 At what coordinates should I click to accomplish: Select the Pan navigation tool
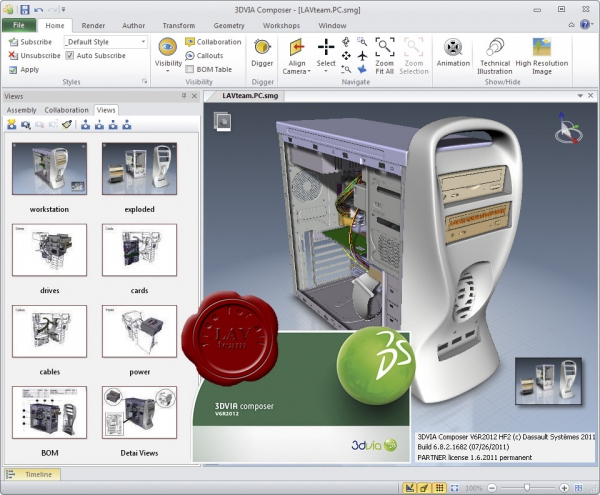[x=346, y=56]
